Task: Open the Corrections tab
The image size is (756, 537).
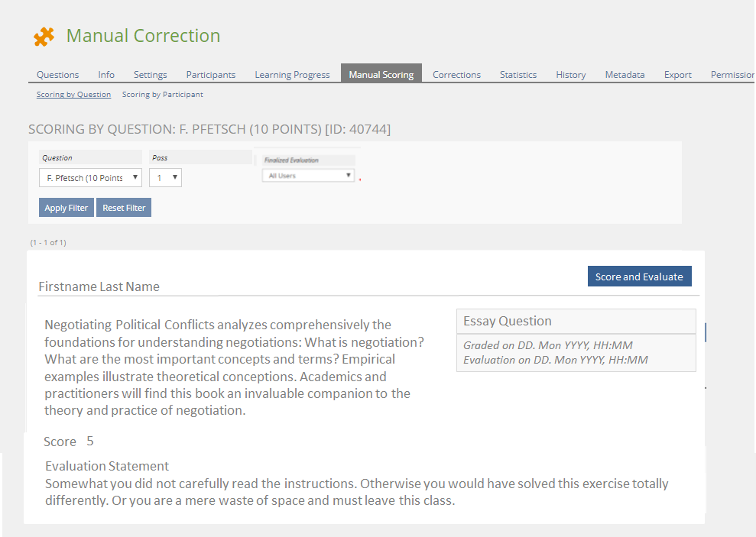Action: pyautogui.click(x=456, y=75)
